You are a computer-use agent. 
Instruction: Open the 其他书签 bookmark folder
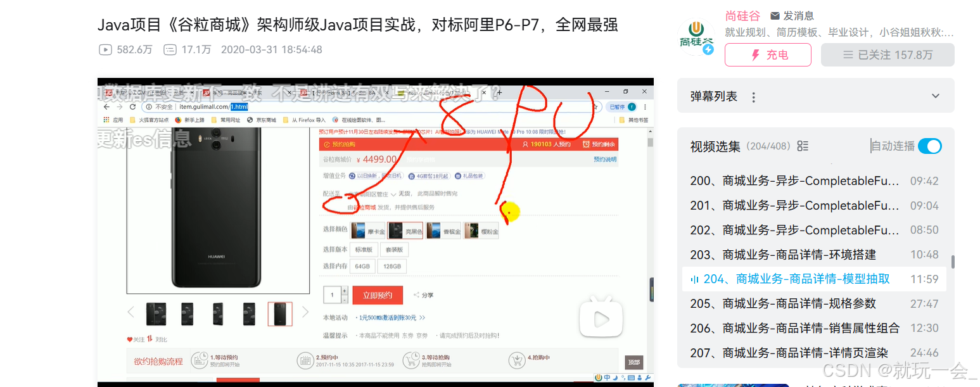[633, 120]
